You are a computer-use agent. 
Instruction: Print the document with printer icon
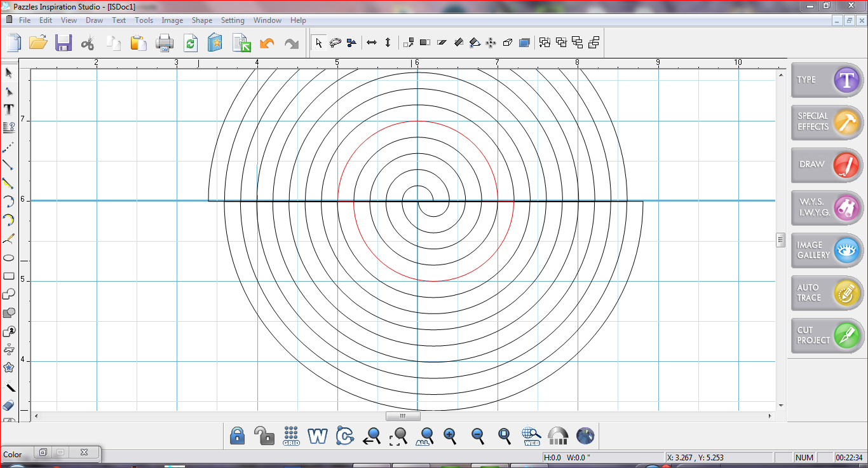165,43
